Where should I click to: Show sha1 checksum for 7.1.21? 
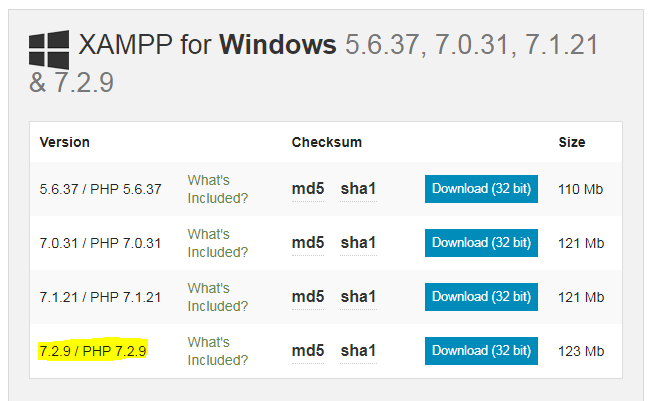358,297
